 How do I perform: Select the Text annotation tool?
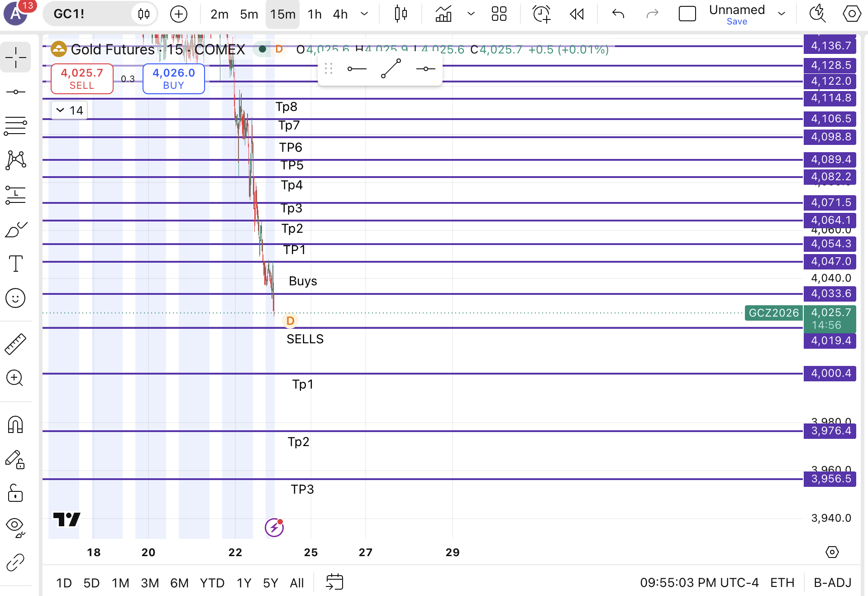pyautogui.click(x=15, y=264)
